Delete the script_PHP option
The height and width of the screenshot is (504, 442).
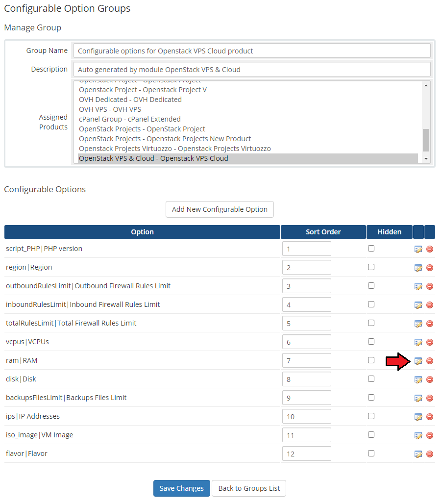click(429, 249)
